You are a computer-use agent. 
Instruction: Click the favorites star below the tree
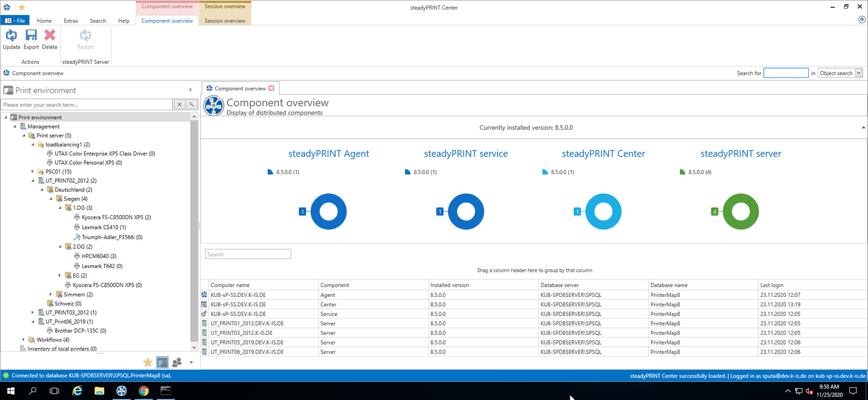point(148,362)
